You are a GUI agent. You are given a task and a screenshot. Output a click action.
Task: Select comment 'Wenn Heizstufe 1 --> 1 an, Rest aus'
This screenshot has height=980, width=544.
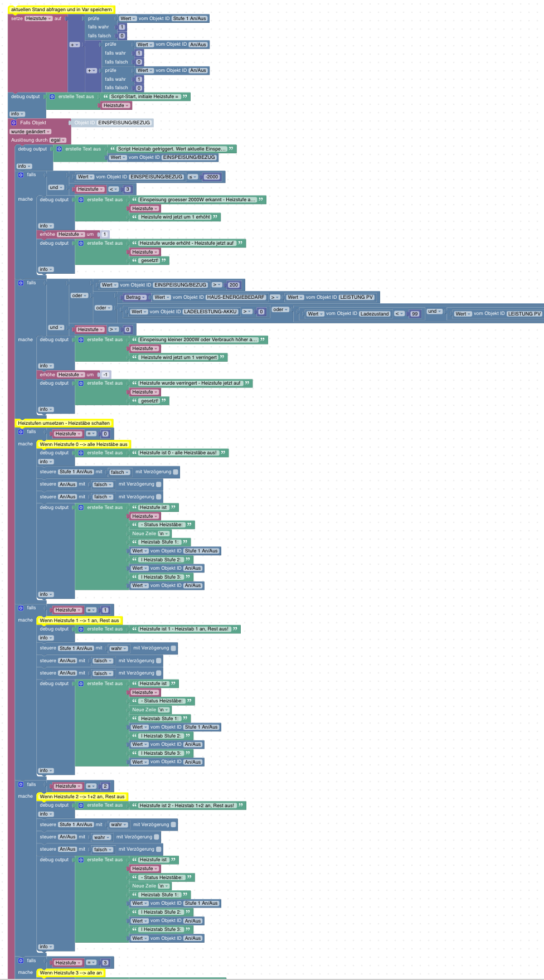pos(79,620)
